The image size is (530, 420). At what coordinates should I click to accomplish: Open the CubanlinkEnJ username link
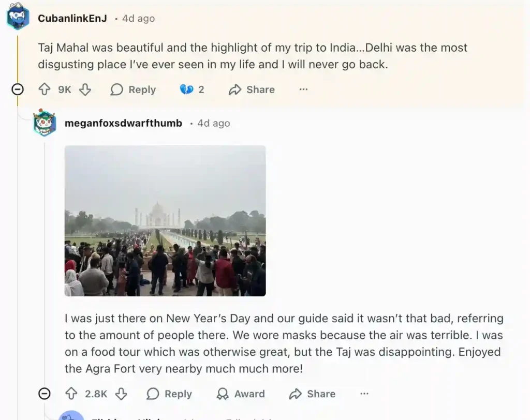point(72,18)
